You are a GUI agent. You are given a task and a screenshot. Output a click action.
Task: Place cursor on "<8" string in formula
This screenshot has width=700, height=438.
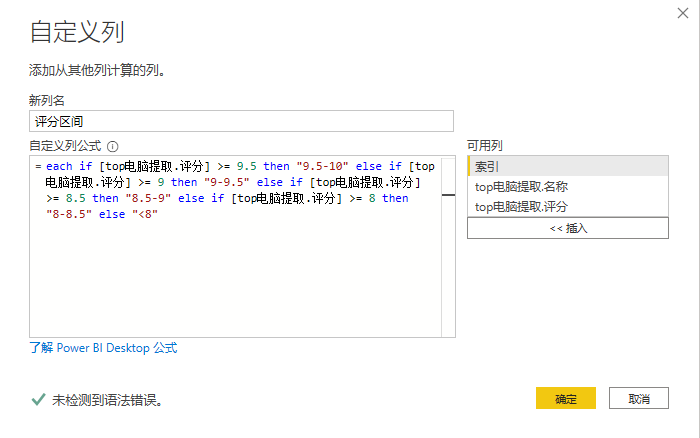pos(147,214)
